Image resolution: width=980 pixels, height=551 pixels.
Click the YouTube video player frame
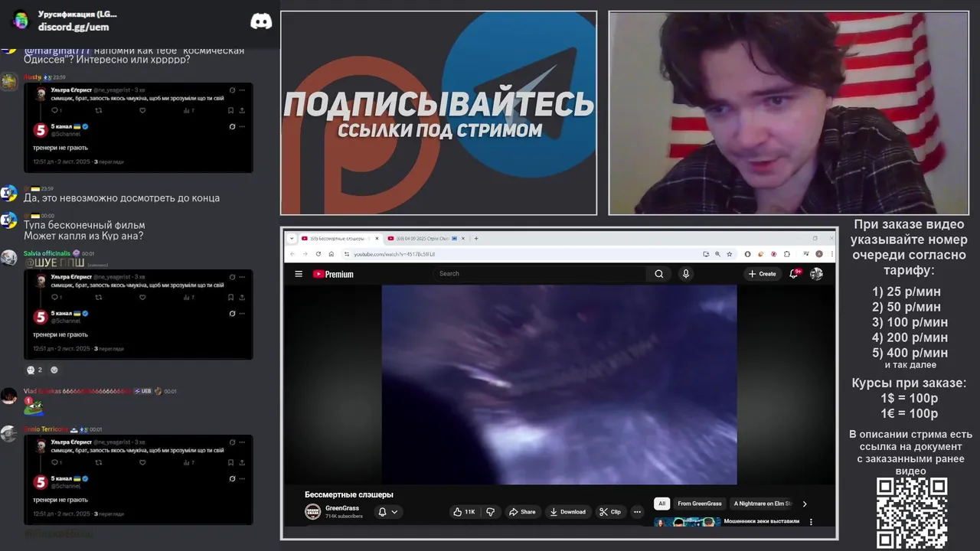click(559, 385)
